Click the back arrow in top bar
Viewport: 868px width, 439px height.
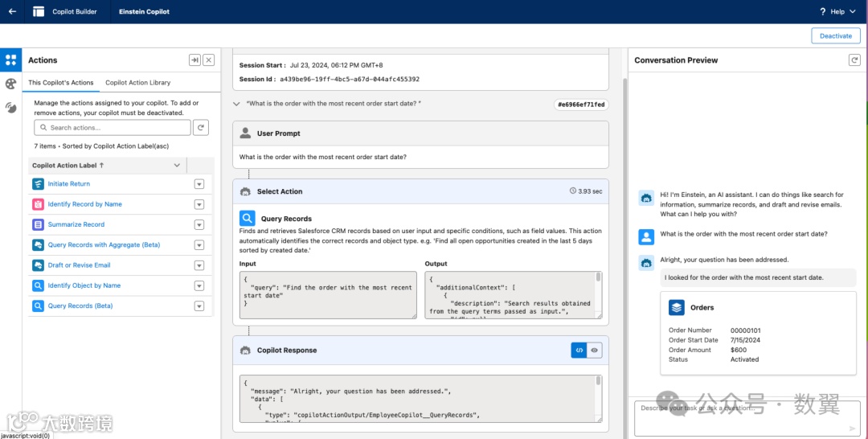(12, 11)
